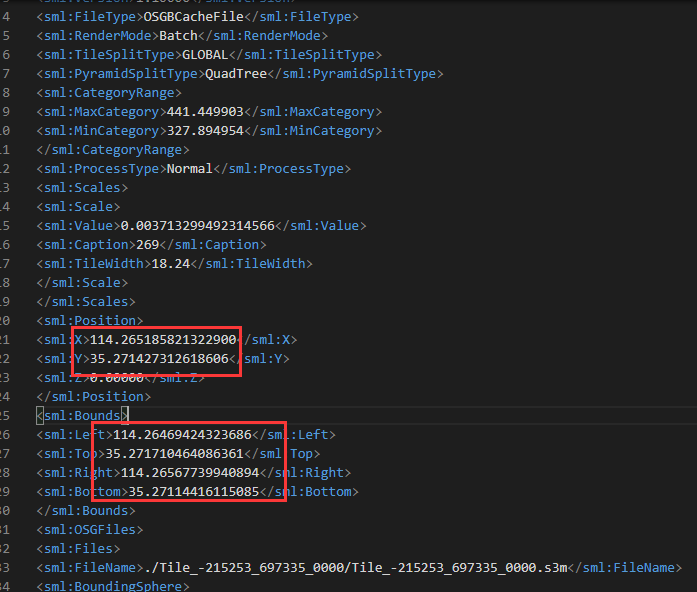Click the QuadTree pyramid split value
697x592 pixels.
[x=236, y=74]
